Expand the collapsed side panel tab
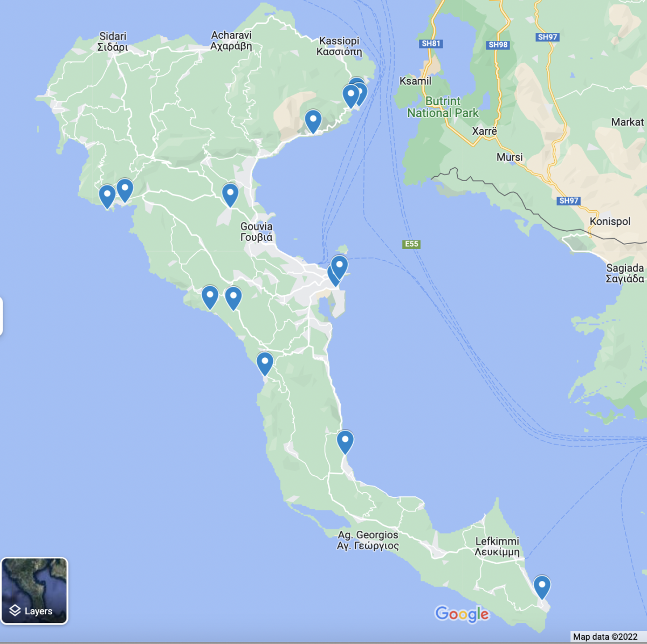 coord(1,316)
